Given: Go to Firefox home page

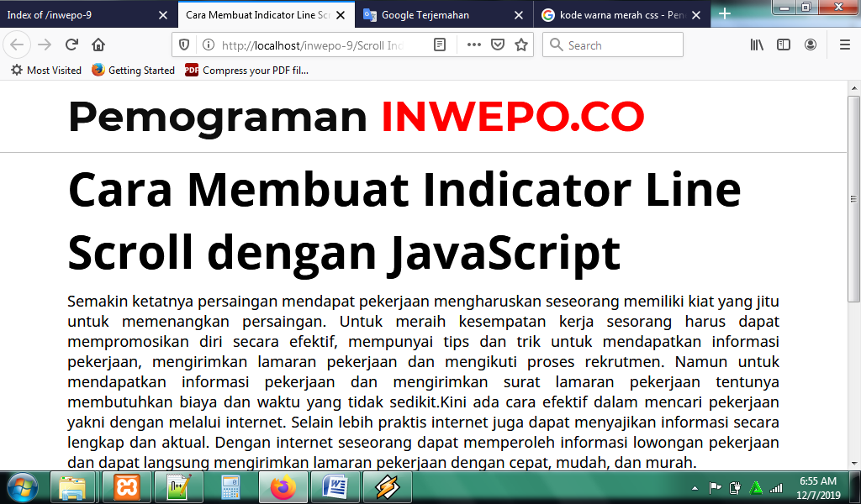Looking at the screenshot, I should [x=98, y=45].
